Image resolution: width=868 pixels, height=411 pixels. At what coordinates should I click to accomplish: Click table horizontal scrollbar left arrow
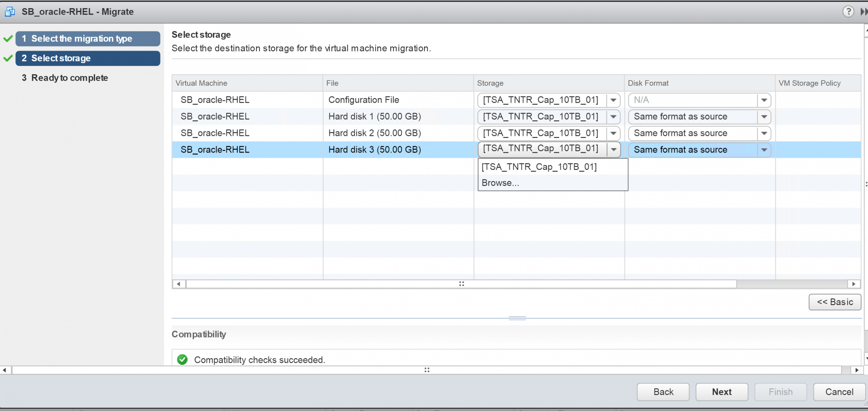coord(179,284)
